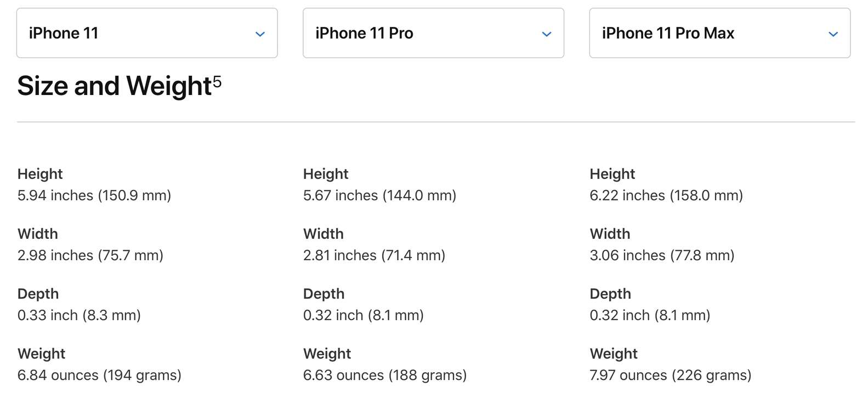
Task: Open the iPhone 11 Pro device picker
Action: point(433,33)
